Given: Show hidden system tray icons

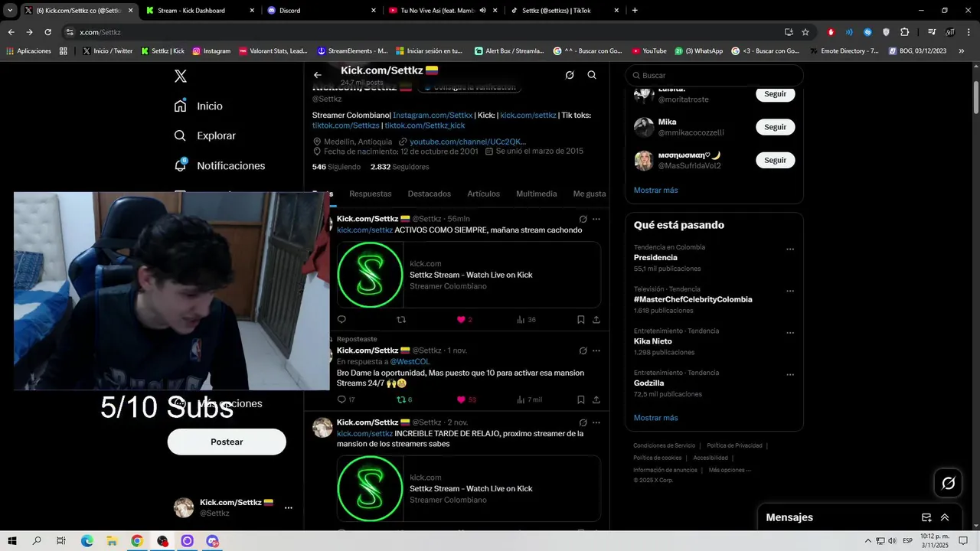Looking at the screenshot, I should coord(867,541).
